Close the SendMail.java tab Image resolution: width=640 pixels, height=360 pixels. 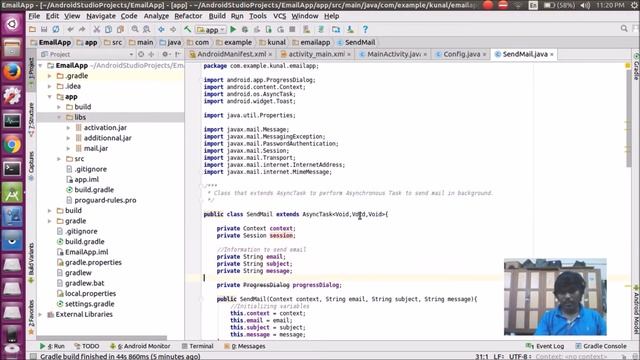point(552,54)
